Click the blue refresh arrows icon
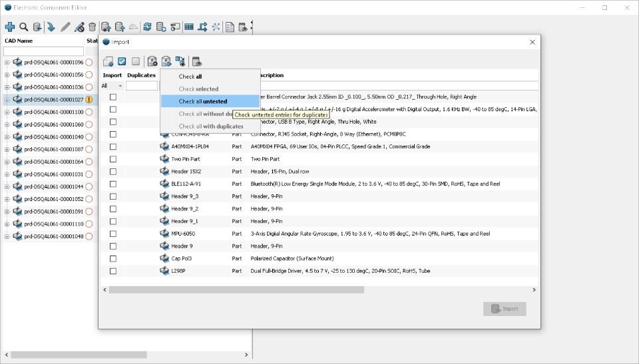 point(147,27)
